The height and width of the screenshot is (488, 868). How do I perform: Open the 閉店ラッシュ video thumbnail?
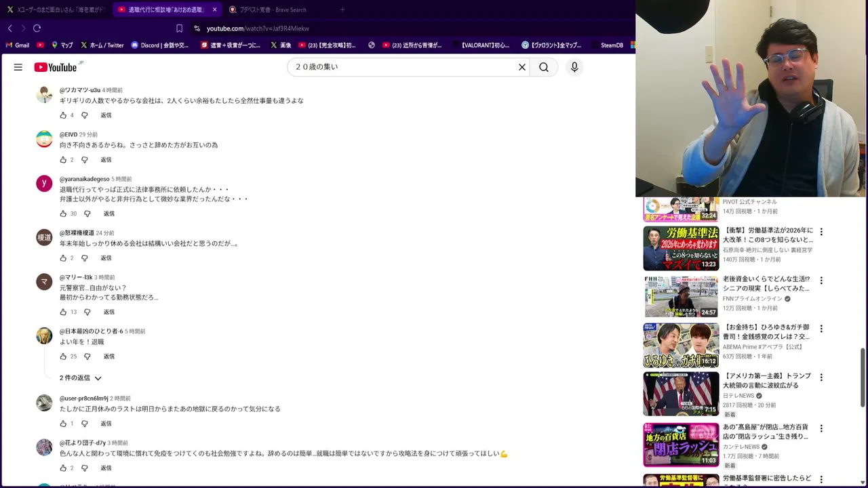click(681, 445)
